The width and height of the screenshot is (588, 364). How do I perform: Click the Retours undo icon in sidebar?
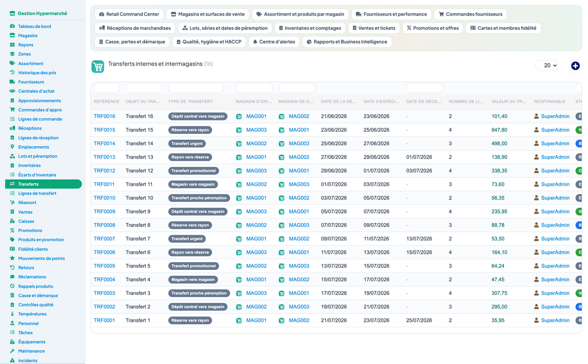click(12, 267)
